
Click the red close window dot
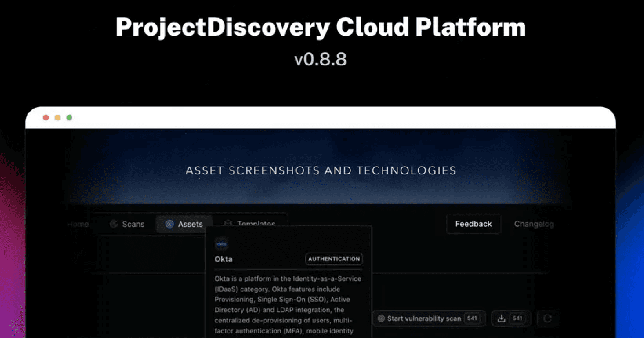pos(46,117)
